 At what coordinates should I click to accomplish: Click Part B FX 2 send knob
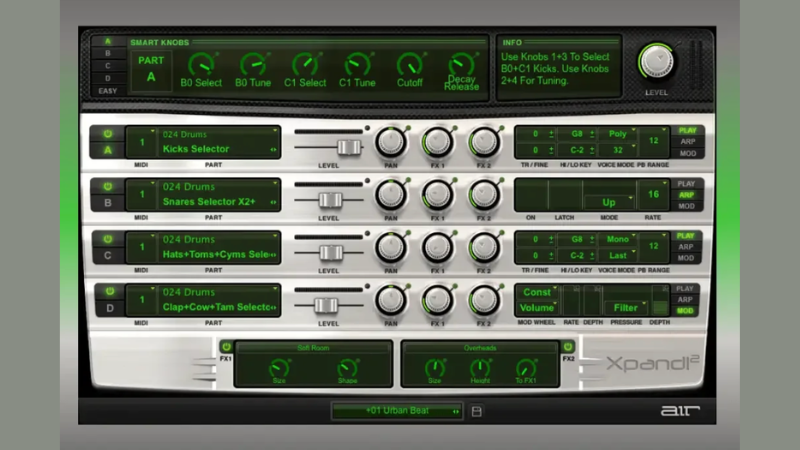pos(484,194)
